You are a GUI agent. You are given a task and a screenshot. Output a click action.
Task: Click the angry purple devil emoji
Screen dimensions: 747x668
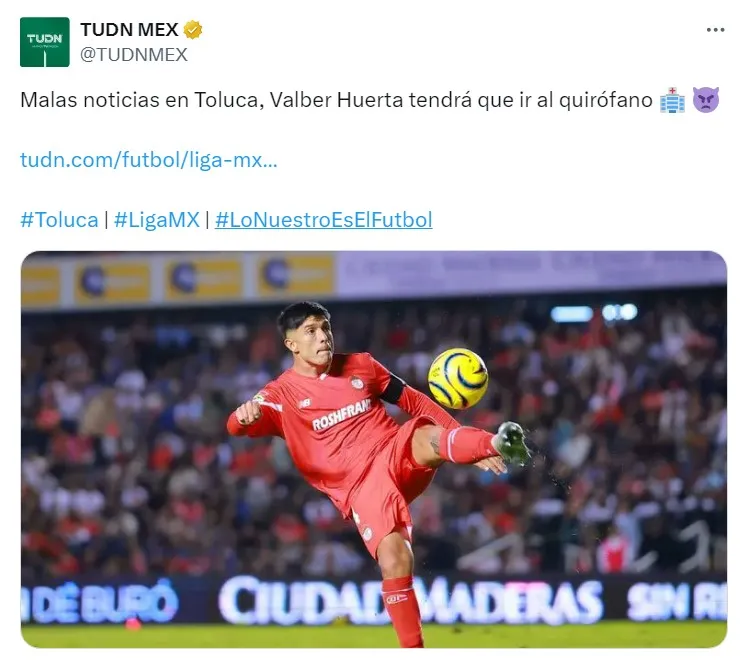tap(706, 100)
